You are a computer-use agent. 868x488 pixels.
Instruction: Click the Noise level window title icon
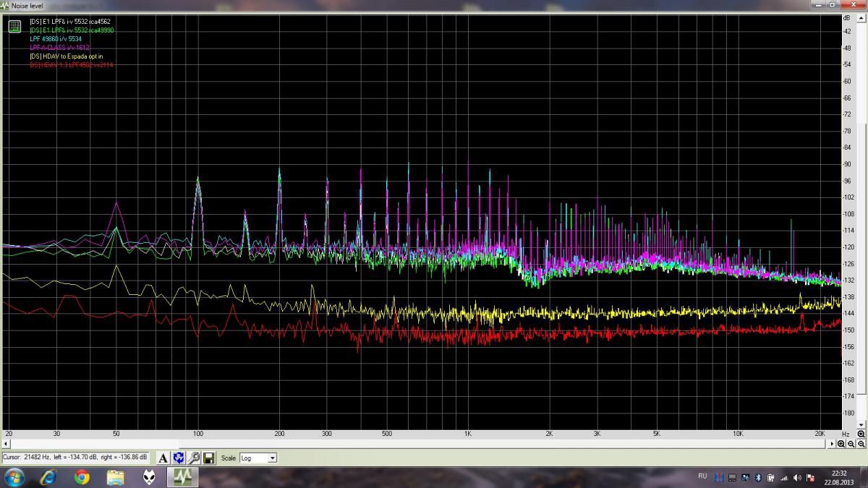tap(5, 5)
